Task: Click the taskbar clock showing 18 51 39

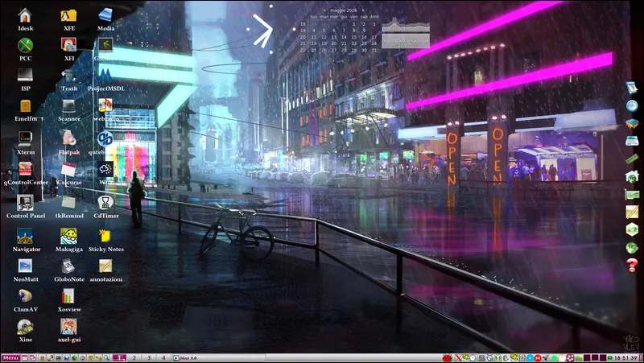Action: coord(625,358)
